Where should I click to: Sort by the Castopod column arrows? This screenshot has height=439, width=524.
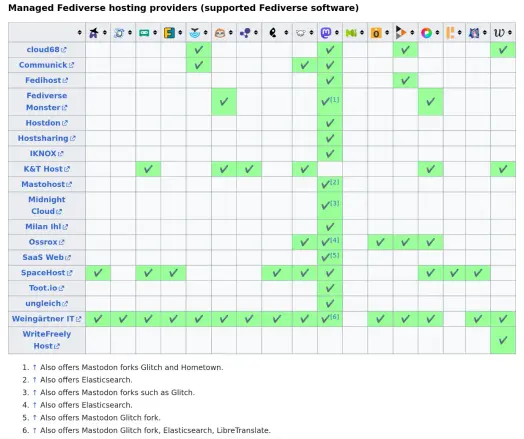155,32
